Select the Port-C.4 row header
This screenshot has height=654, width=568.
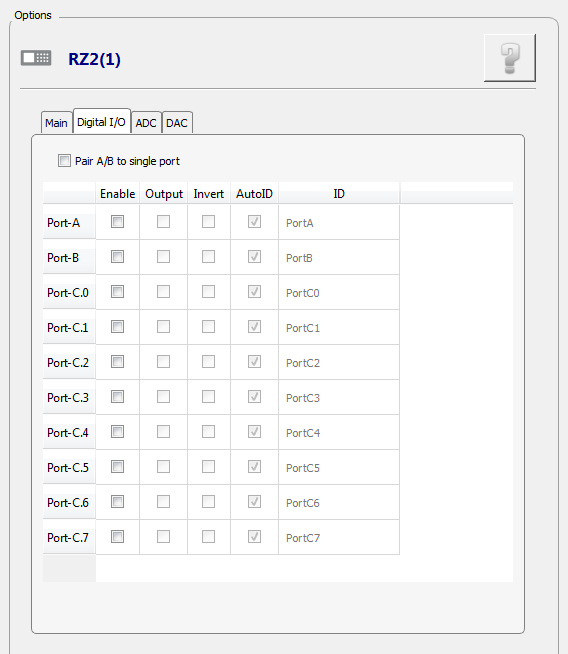tap(69, 433)
